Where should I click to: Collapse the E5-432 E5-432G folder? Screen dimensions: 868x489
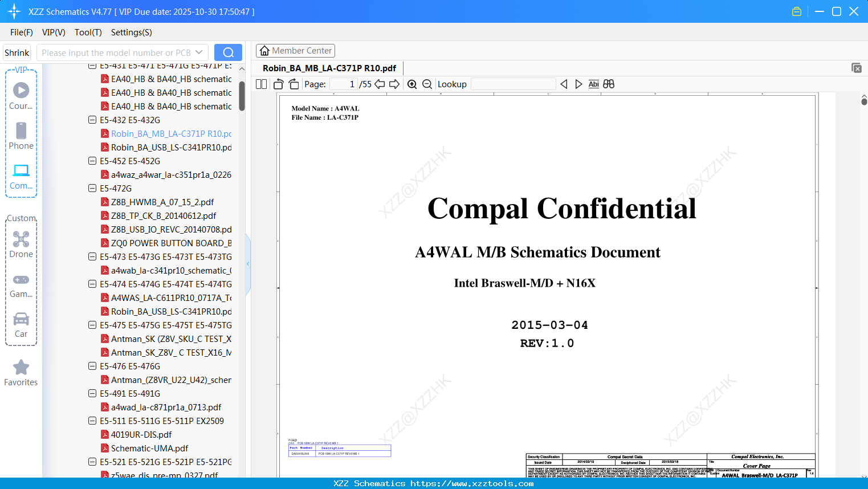coord(92,120)
